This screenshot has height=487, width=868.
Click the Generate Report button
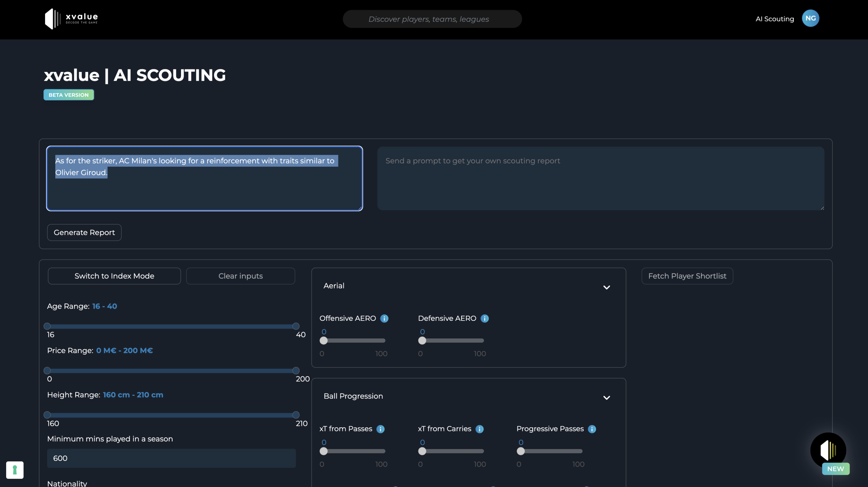pyautogui.click(x=84, y=232)
